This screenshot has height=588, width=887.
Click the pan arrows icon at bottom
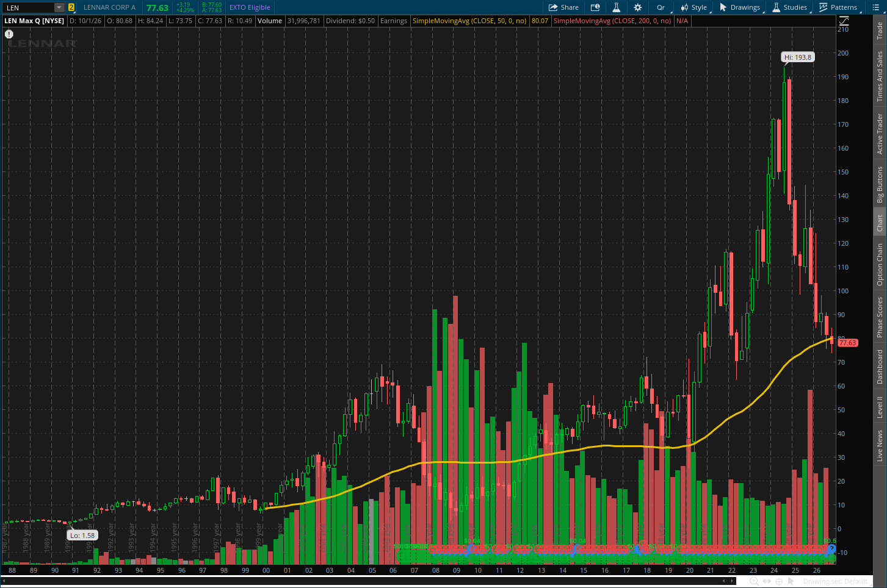click(x=767, y=581)
